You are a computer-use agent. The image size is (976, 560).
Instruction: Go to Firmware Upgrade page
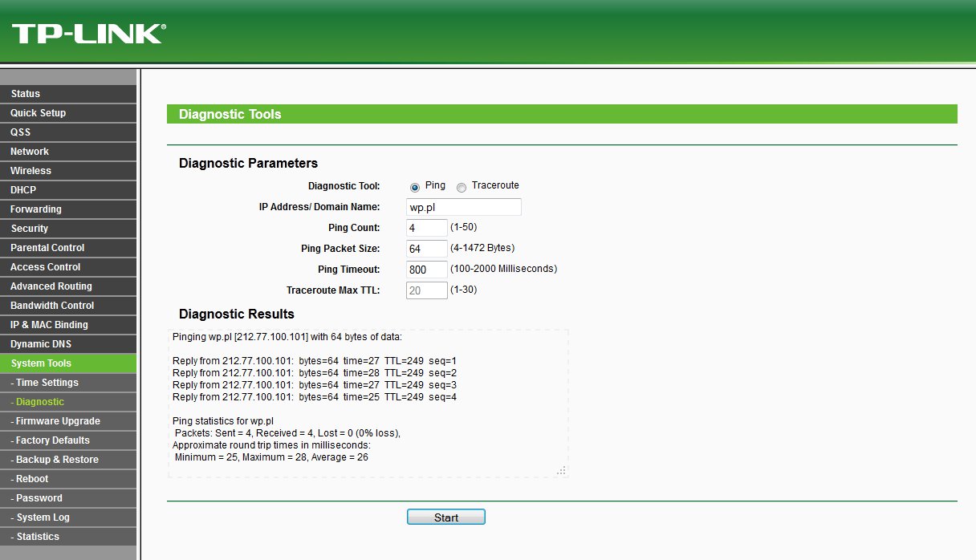click(68, 421)
